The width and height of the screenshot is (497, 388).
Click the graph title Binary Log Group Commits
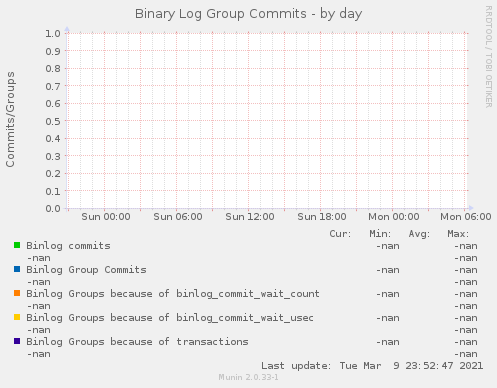point(248,14)
